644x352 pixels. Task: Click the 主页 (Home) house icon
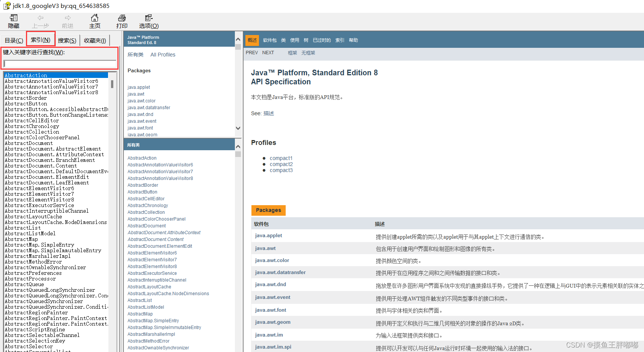point(95,18)
